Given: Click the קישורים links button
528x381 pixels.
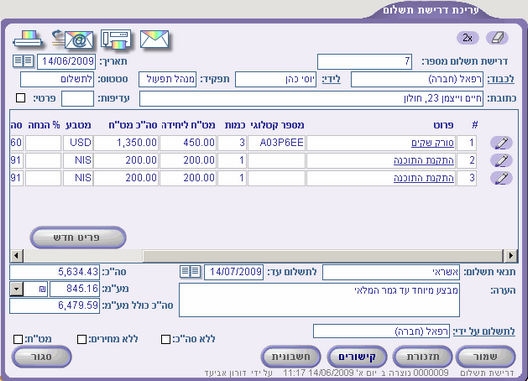Looking at the screenshot, I should click(x=357, y=356).
